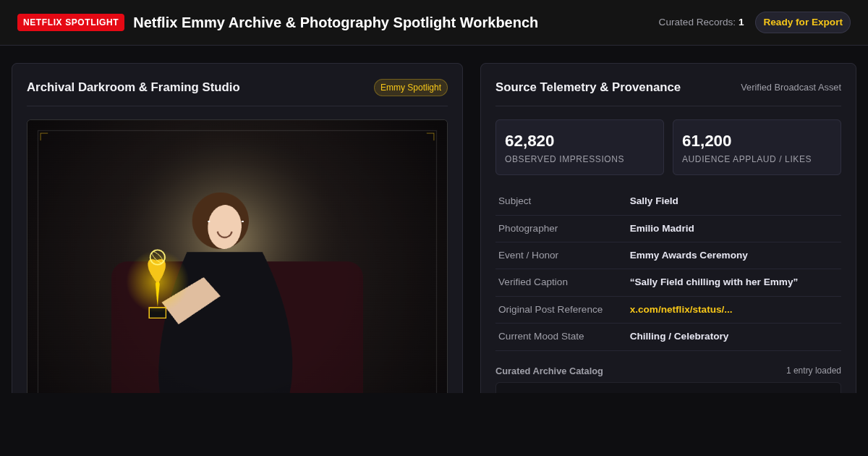Click the Curated Archive Catalog heading

point(549,371)
